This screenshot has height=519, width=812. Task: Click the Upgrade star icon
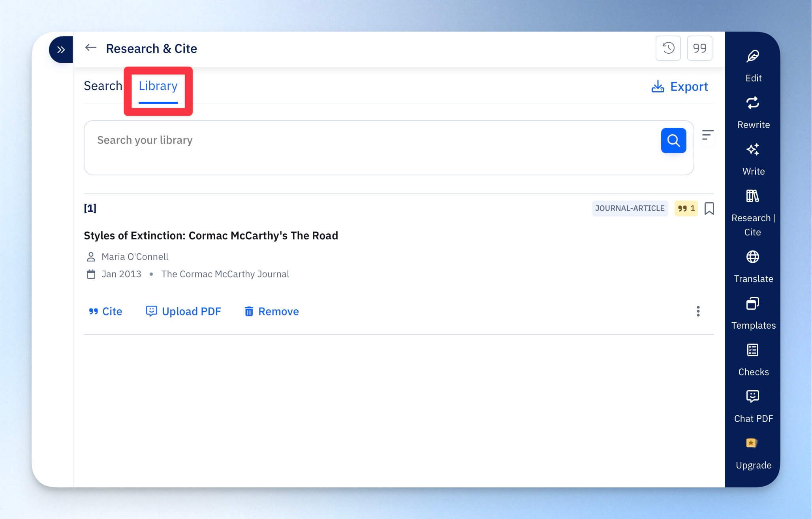click(x=752, y=443)
